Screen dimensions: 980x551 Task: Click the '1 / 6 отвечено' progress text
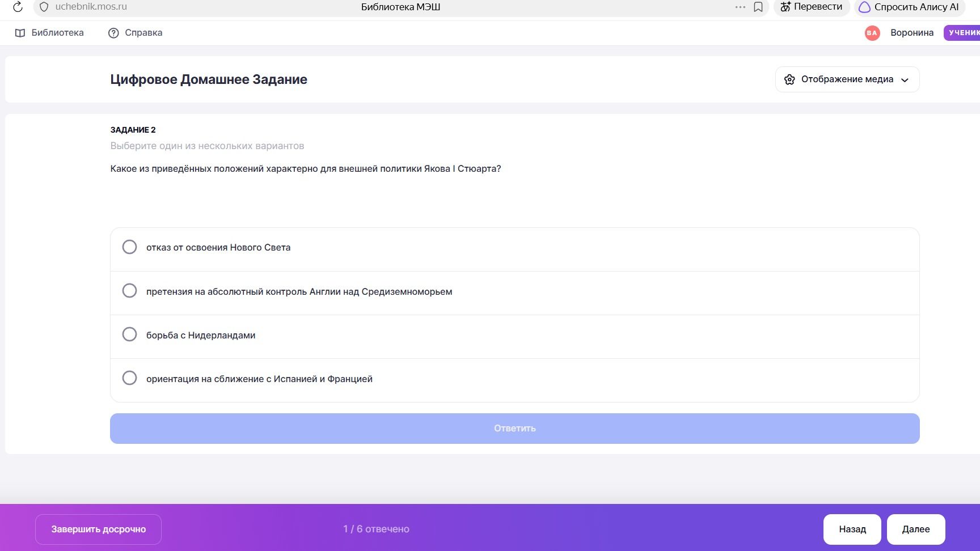(x=376, y=529)
